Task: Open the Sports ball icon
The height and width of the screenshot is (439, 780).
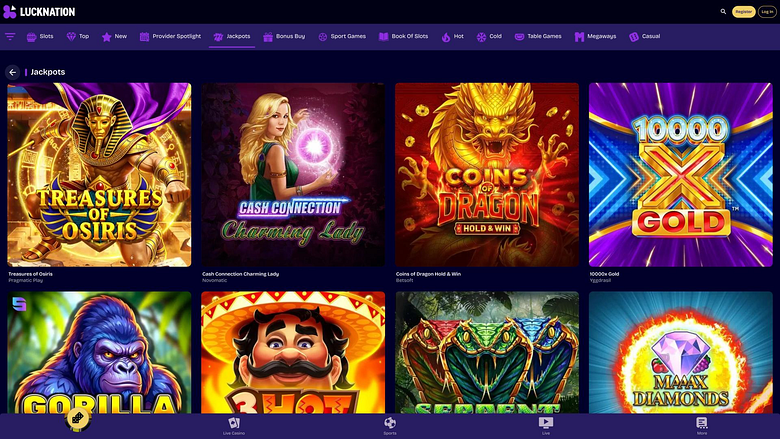Action: (x=390, y=423)
